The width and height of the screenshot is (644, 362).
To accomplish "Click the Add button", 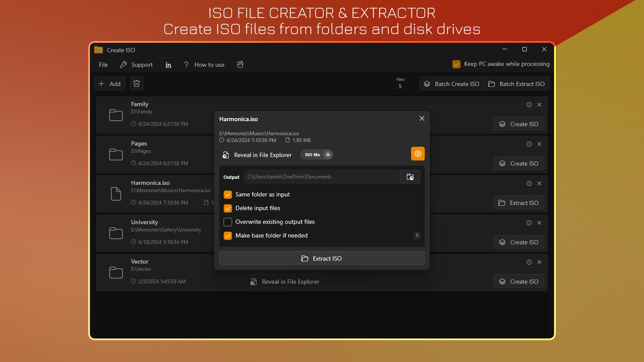I will click(110, 84).
